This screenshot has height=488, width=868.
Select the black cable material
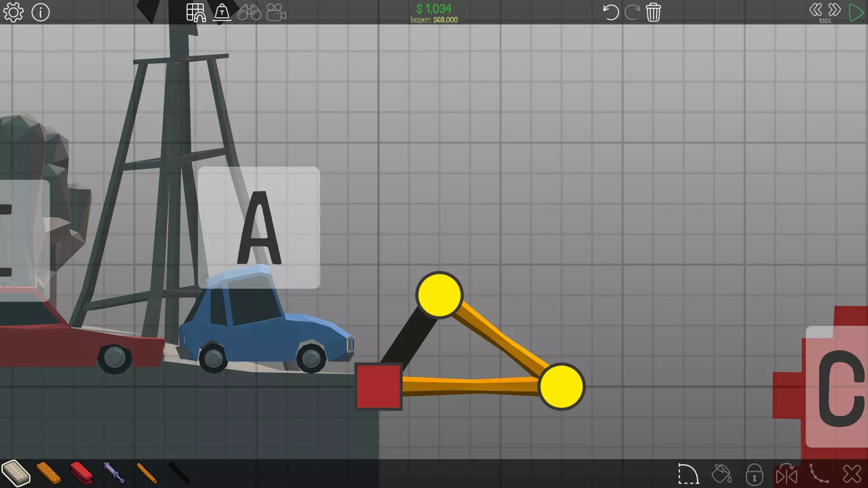tap(179, 473)
